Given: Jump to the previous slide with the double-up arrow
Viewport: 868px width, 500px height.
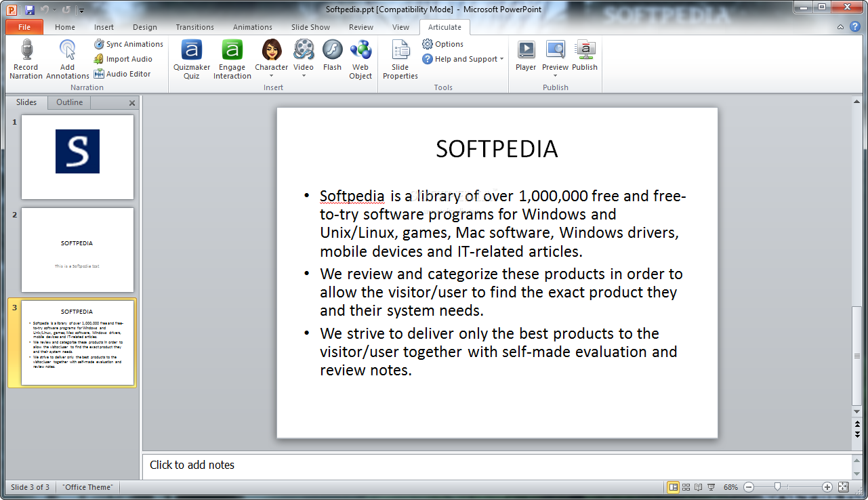Looking at the screenshot, I should tap(857, 424).
